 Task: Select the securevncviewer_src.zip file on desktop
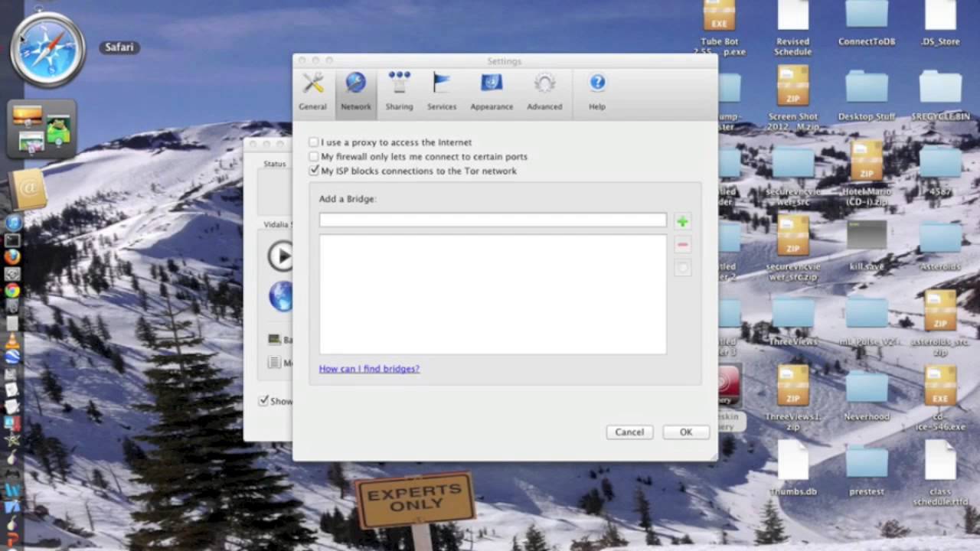coord(792,249)
